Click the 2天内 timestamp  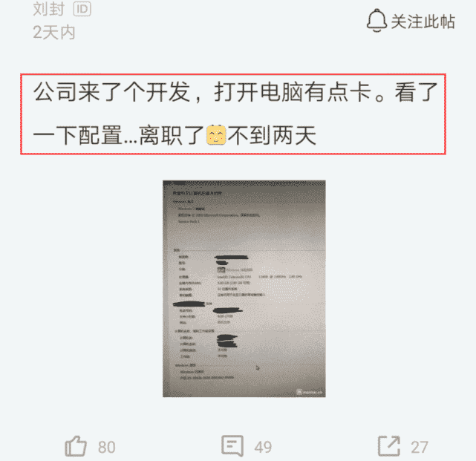click(54, 33)
